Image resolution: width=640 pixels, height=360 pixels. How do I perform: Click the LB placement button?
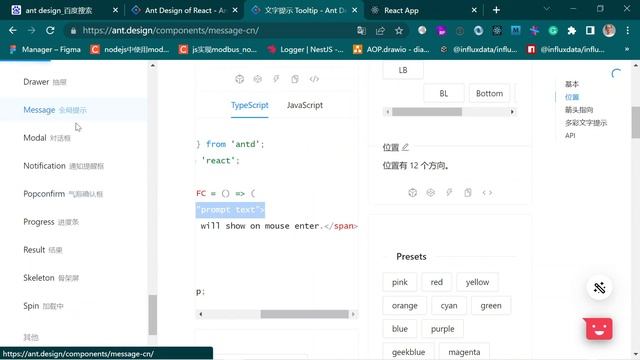(x=403, y=70)
